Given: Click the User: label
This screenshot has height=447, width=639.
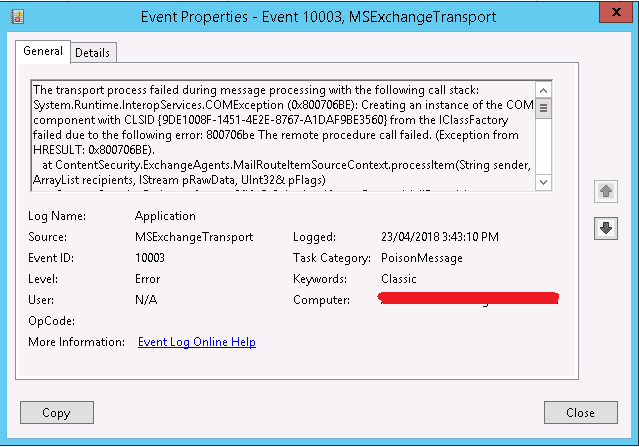Looking at the screenshot, I should click(x=41, y=300).
